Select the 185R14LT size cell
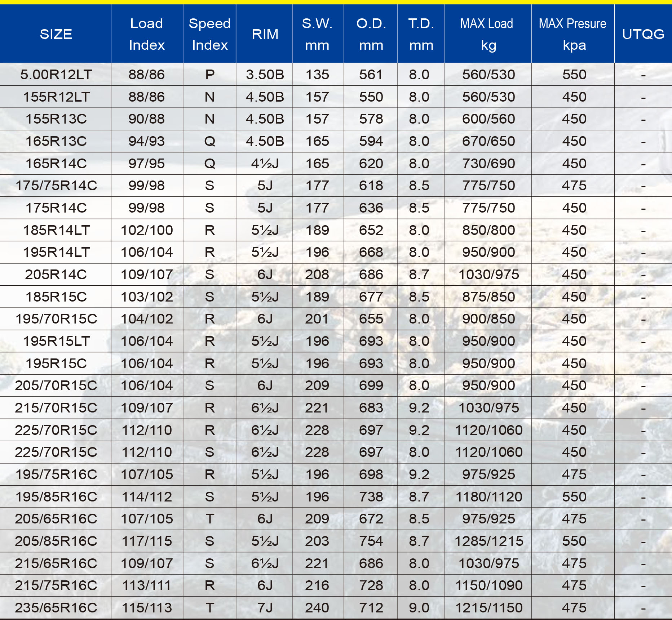 coord(56,230)
